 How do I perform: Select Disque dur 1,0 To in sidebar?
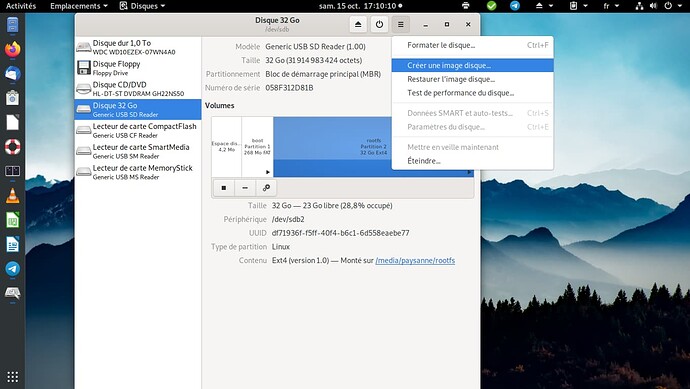(x=138, y=47)
